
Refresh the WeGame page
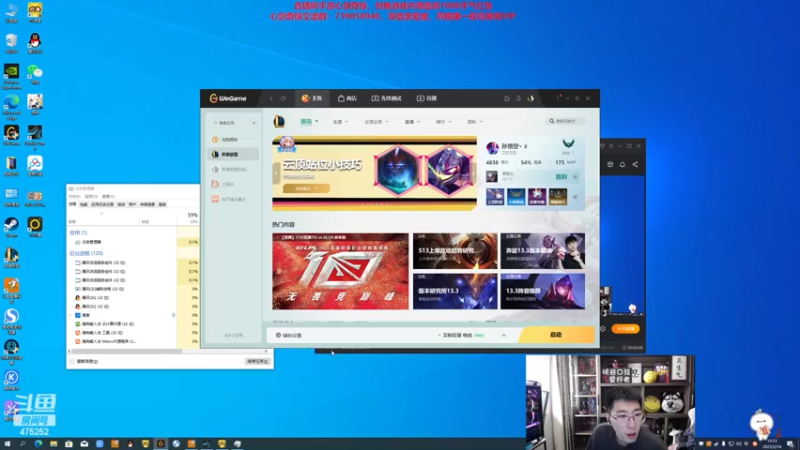(x=283, y=98)
